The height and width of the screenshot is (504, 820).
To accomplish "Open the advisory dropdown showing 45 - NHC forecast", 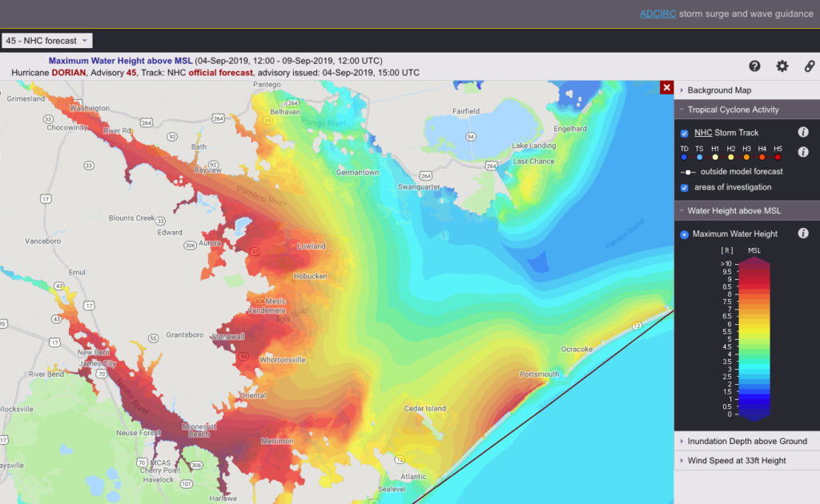I will point(46,40).
